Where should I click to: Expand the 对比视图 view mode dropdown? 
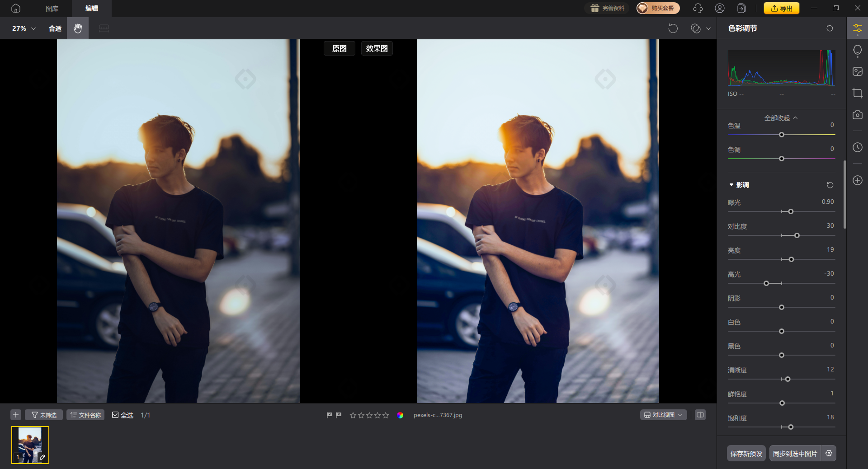[663, 415]
